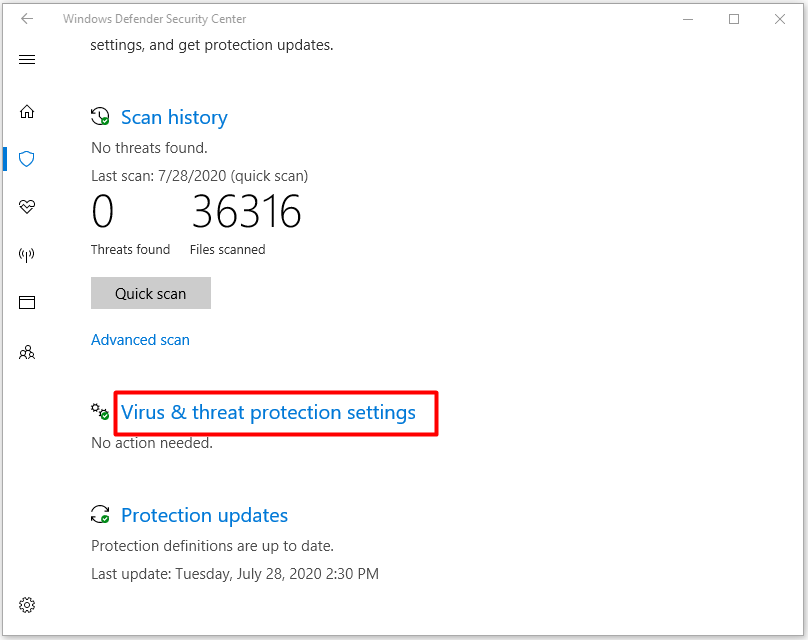Image resolution: width=808 pixels, height=640 pixels.
Task: Click the Protection updates refresh icon
Action: pos(100,514)
